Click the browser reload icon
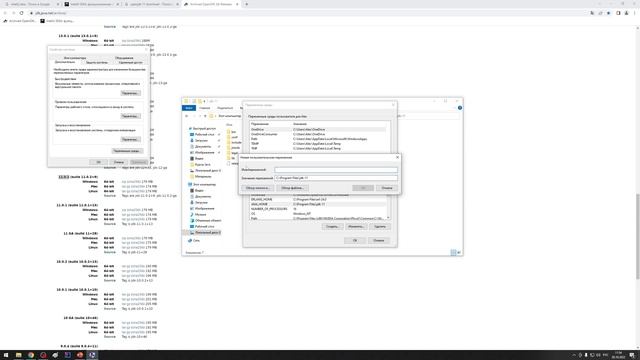The width and height of the screenshot is (640, 360). 22,13
